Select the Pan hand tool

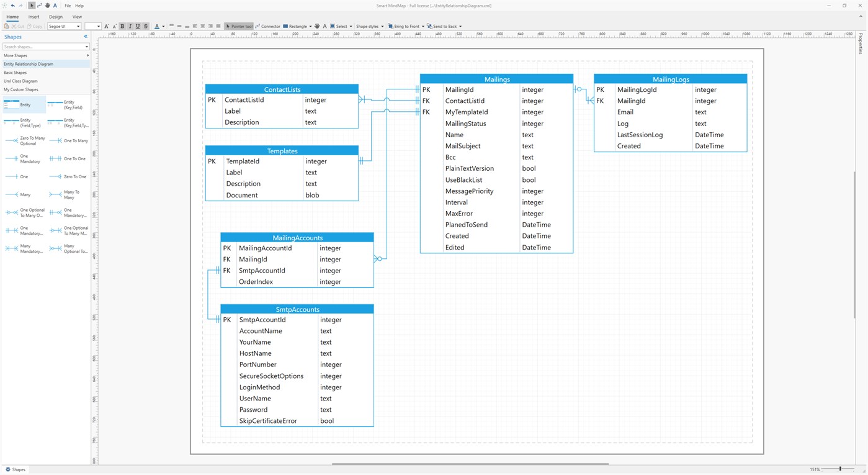(47, 5)
